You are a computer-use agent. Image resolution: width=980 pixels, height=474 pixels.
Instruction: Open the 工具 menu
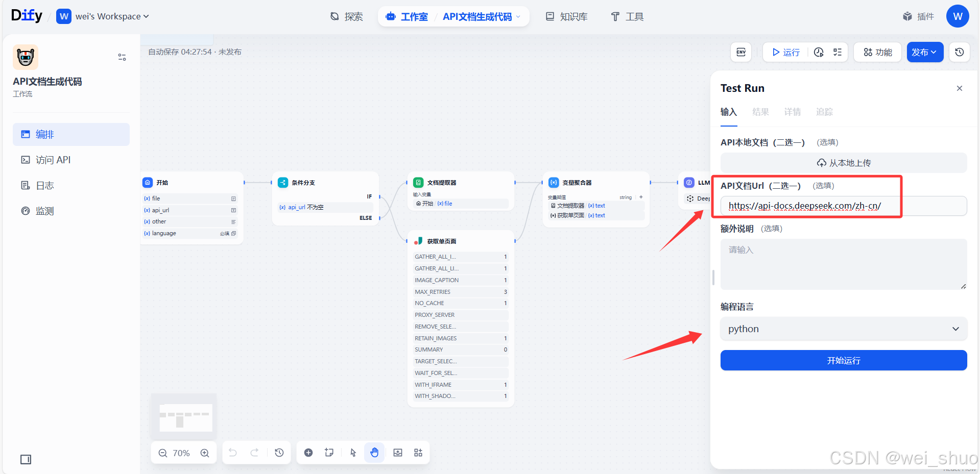click(627, 17)
